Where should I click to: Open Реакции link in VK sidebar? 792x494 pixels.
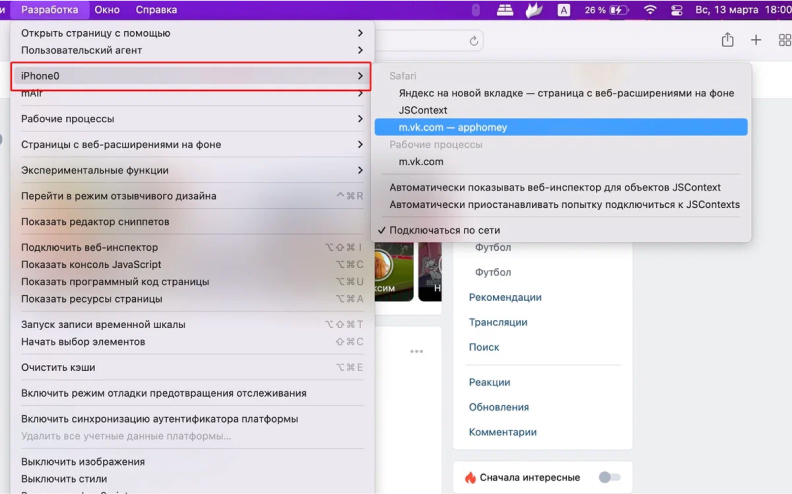(489, 382)
